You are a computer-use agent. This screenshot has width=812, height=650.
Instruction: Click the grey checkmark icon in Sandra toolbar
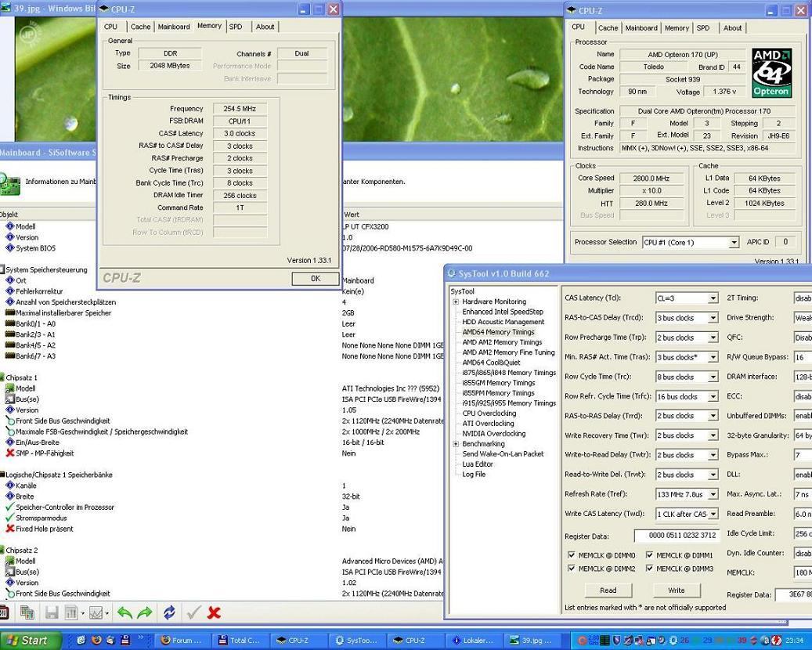pos(194,612)
